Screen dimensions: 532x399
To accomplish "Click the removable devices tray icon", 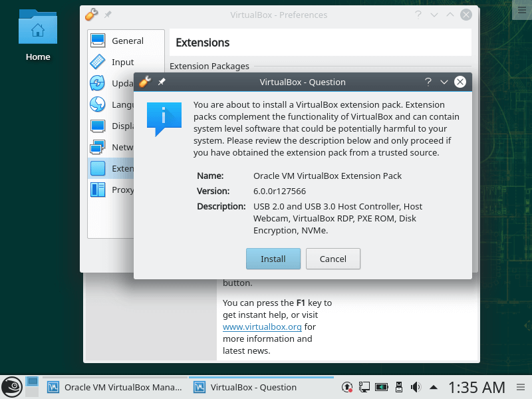I will click(398, 387).
